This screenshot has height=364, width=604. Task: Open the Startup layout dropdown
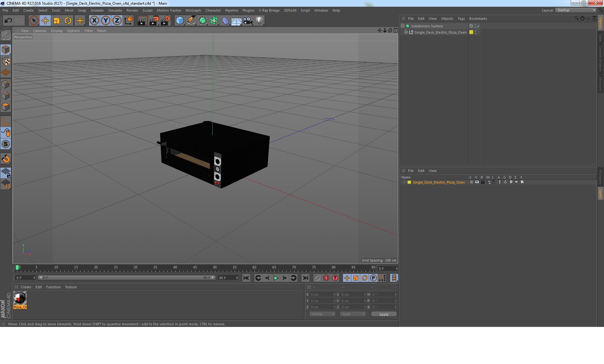pos(576,10)
